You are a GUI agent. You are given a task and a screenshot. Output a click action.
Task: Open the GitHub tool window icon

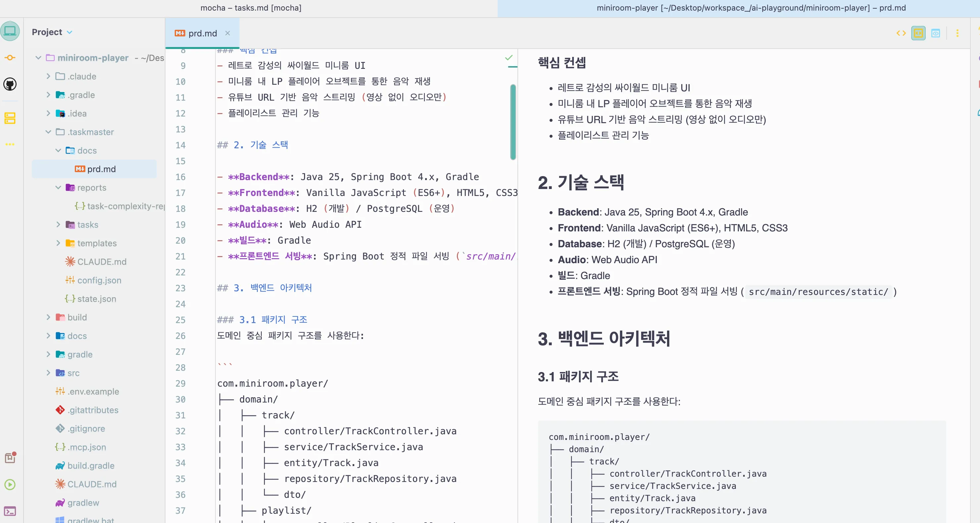[10, 84]
